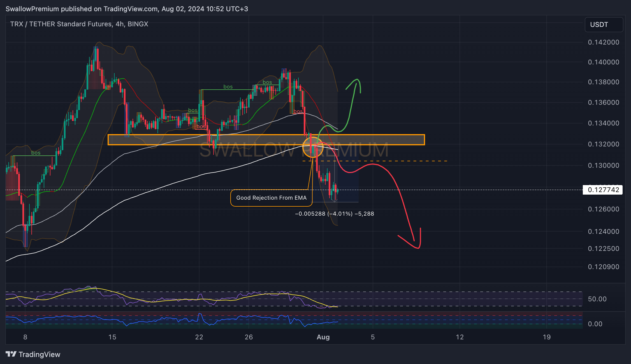631x364 pixels.
Task: Click the oscillator scale value 0.00
Action: (x=595, y=324)
